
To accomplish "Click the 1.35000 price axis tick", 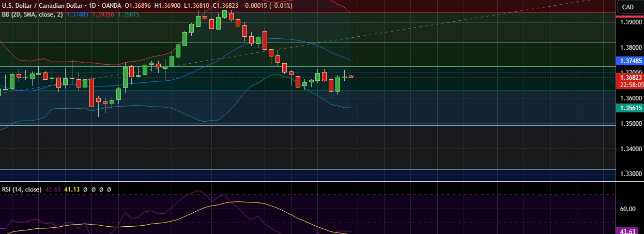I will 630,124.
